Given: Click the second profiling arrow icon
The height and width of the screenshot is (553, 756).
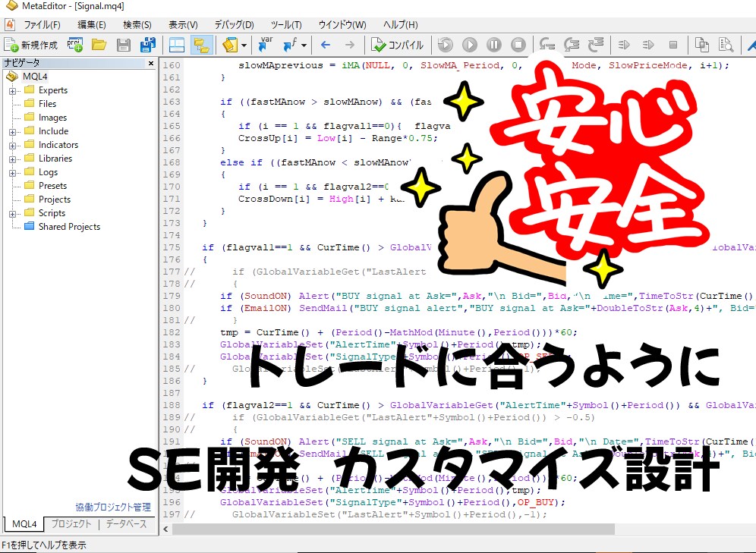Looking at the screenshot, I should 648,46.
